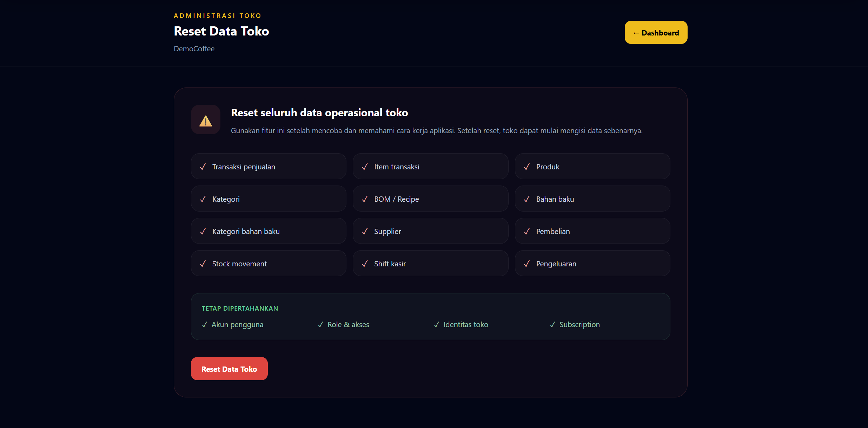Click the checkmark beside Shift kasir

pos(365,264)
